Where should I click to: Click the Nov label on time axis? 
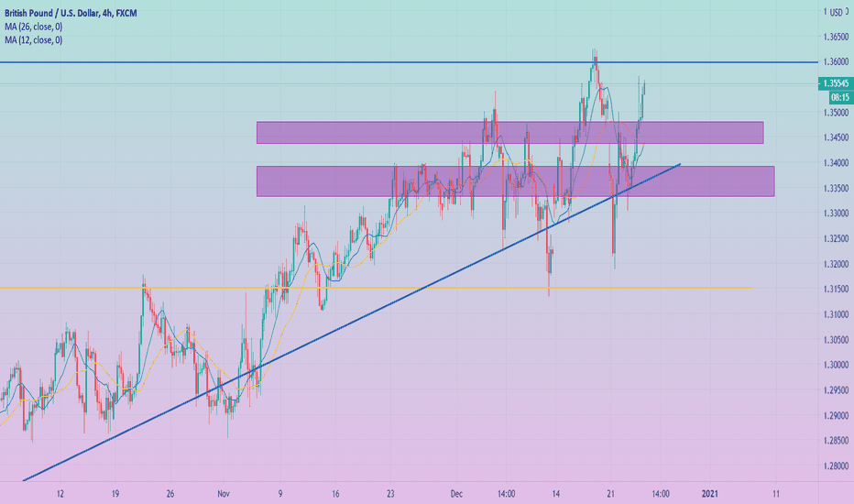click(x=224, y=494)
